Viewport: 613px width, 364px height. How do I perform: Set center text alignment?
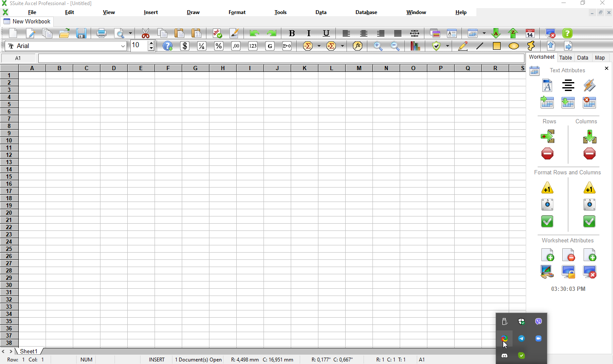364,33
